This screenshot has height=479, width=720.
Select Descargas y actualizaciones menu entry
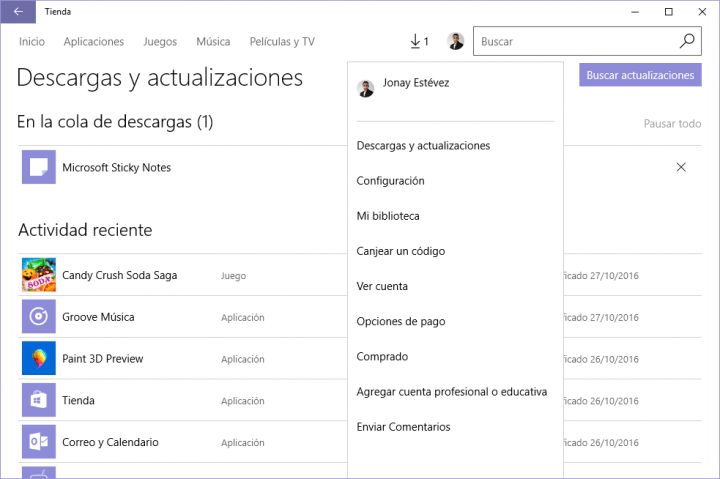pos(423,146)
